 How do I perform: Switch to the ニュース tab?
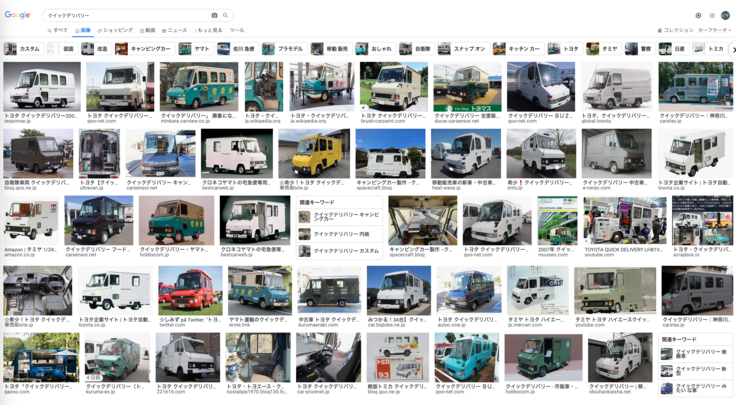click(175, 30)
